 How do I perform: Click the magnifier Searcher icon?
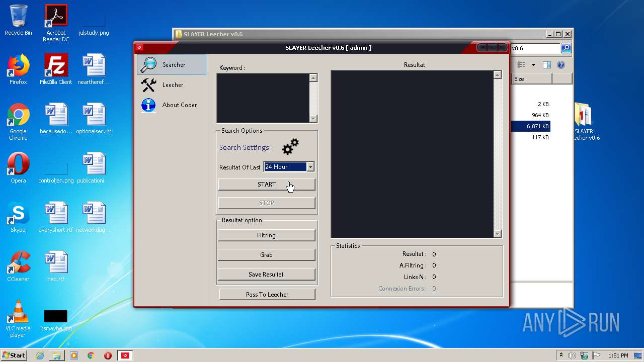(x=148, y=65)
